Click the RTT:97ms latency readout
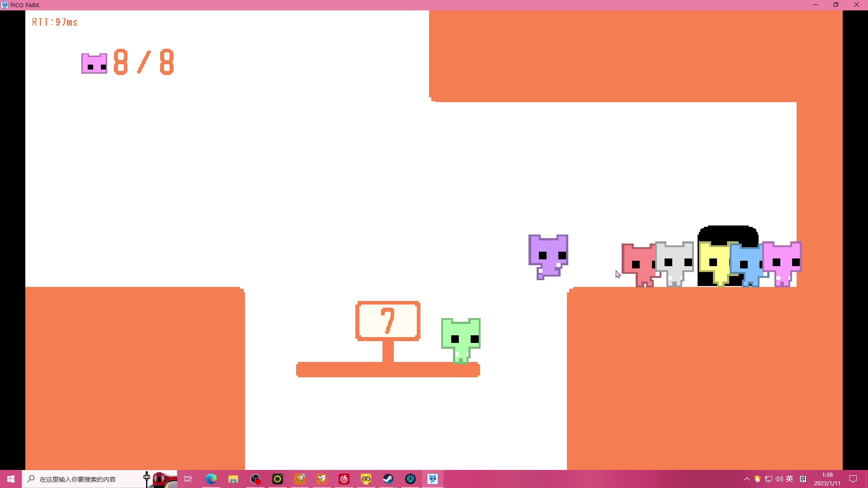The height and width of the screenshot is (488, 868). coord(55,22)
